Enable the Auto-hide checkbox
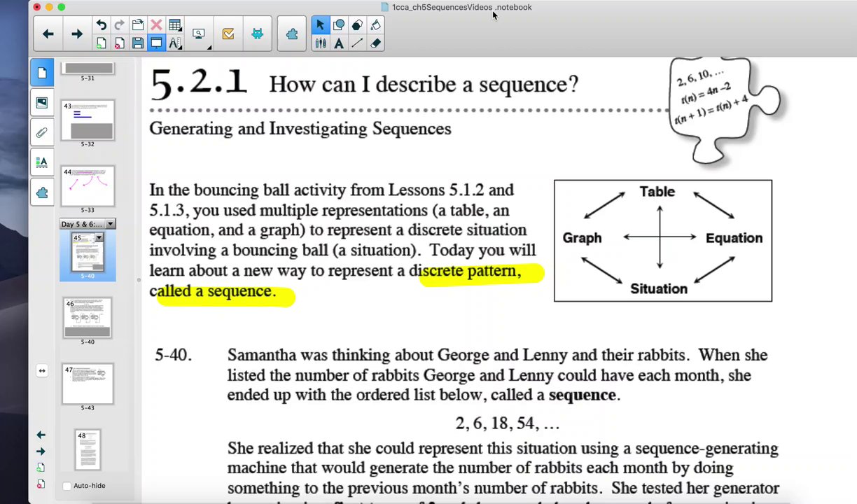 [x=67, y=486]
